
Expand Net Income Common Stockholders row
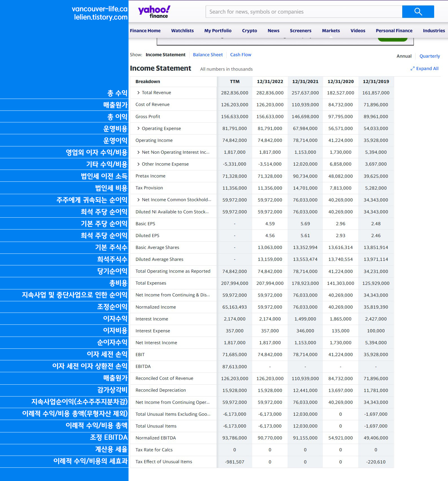coord(138,200)
